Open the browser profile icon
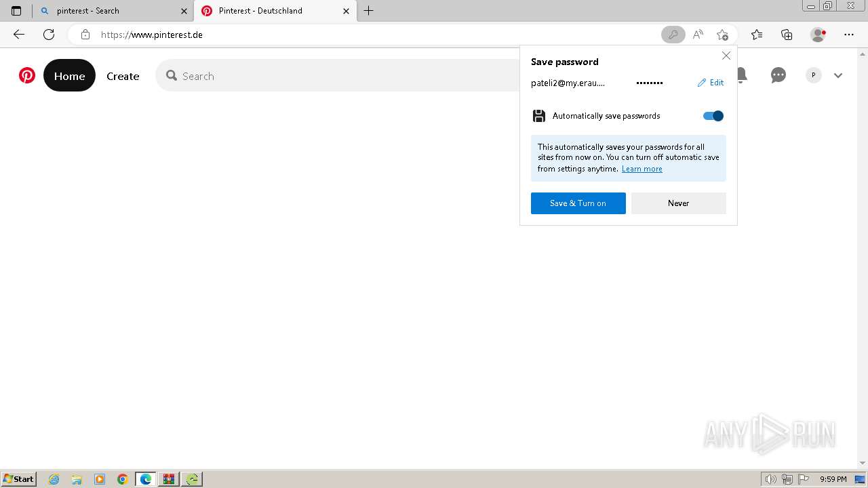 [x=818, y=35]
